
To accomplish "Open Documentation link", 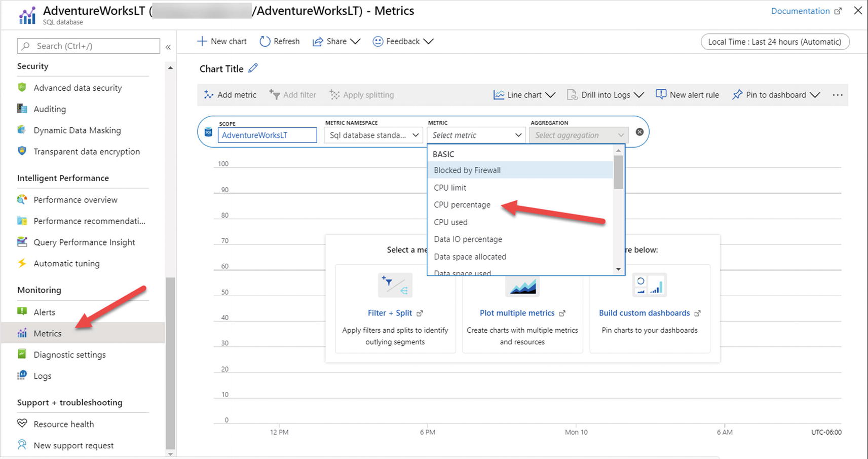I will [806, 11].
